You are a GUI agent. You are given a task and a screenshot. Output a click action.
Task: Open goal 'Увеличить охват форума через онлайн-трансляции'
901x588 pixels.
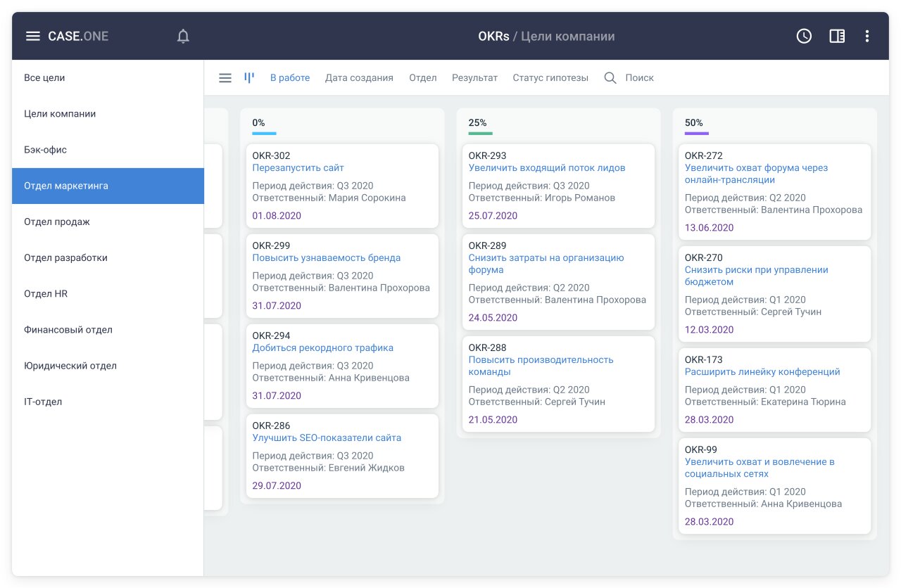click(x=756, y=174)
